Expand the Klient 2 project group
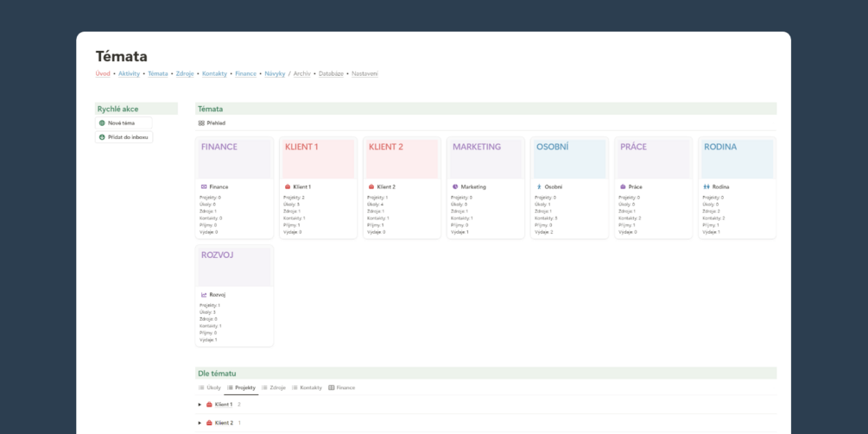The width and height of the screenshot is (868, 434). [x=200, y=423]
